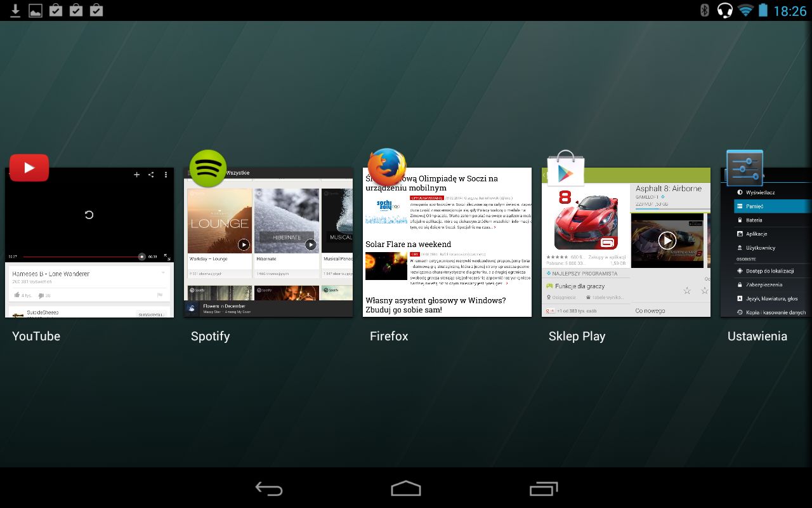The width and height of the screenshot is (812, 508).
Task: Tap the add plus icon in YouTube preview
Action: [x=136, y=175]
